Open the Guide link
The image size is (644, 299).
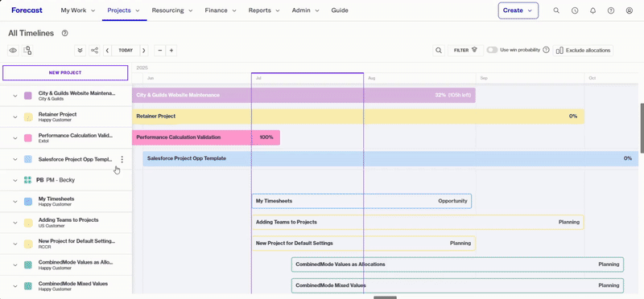tap(340, 10)
